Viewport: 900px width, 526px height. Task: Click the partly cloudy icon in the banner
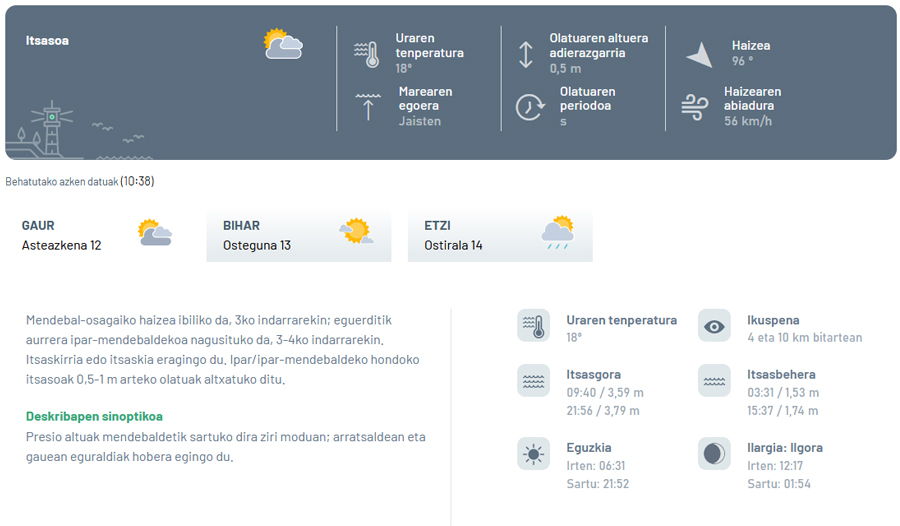(283, 44)
